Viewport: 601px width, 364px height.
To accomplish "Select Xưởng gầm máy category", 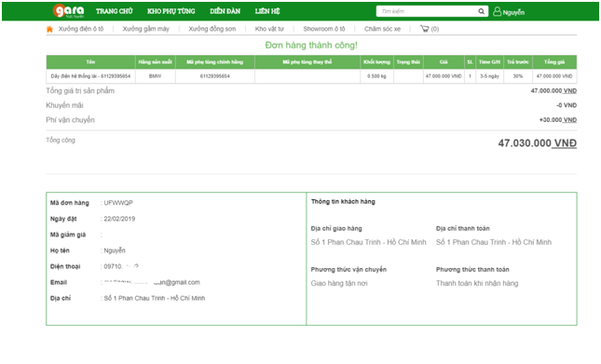I will (145, 29).
